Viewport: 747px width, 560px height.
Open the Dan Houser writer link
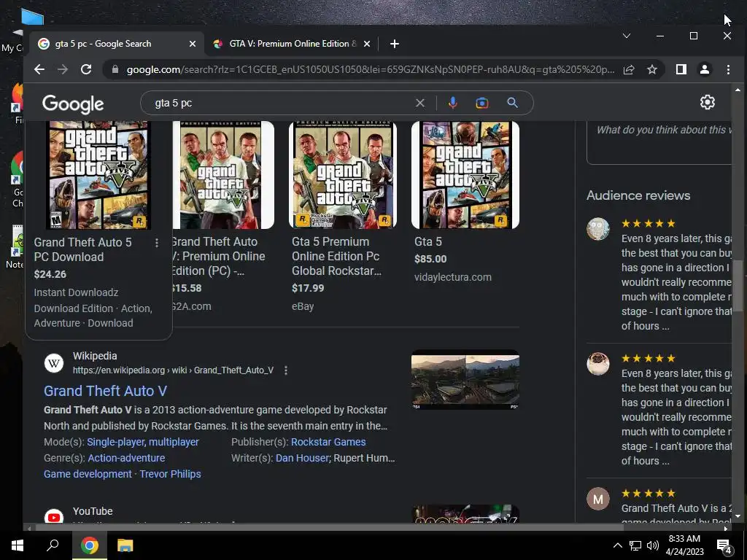coord(303,458)
